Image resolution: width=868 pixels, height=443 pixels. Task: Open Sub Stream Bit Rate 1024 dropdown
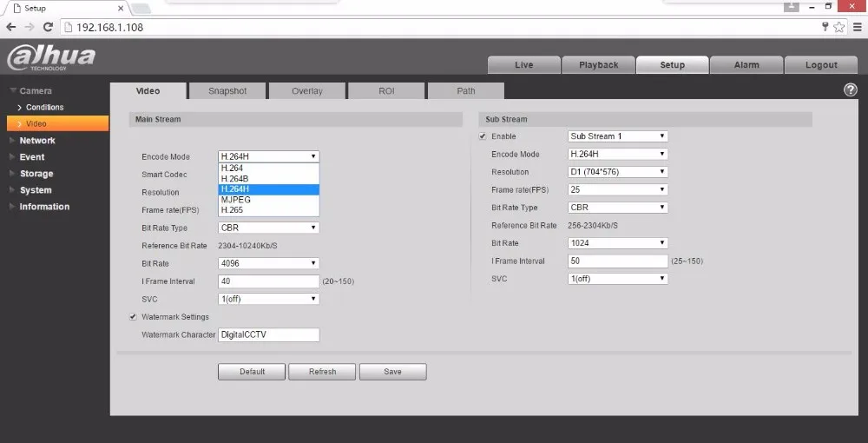[x=618, y=242]
